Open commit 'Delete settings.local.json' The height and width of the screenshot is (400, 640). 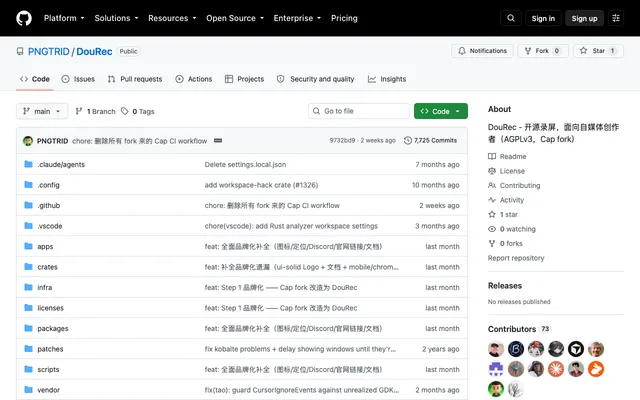tap(245, 164)
